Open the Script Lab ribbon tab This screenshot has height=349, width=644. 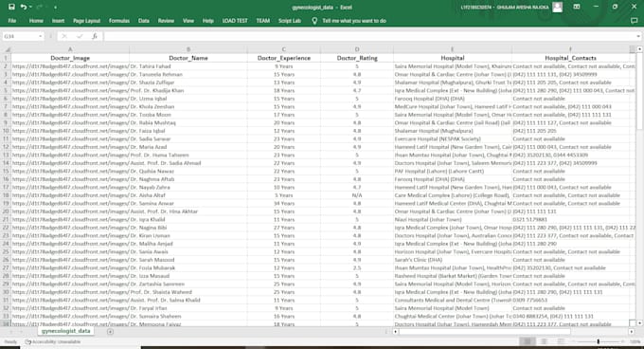(290, 21)
